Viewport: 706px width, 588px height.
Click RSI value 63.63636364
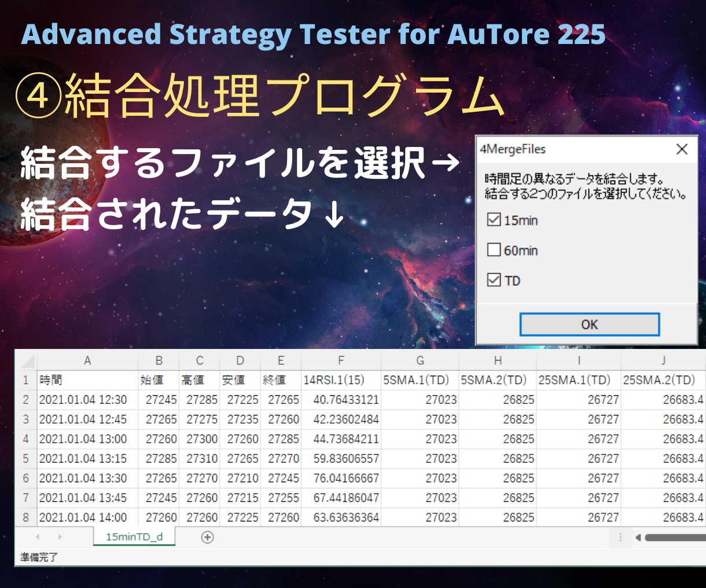341,517
